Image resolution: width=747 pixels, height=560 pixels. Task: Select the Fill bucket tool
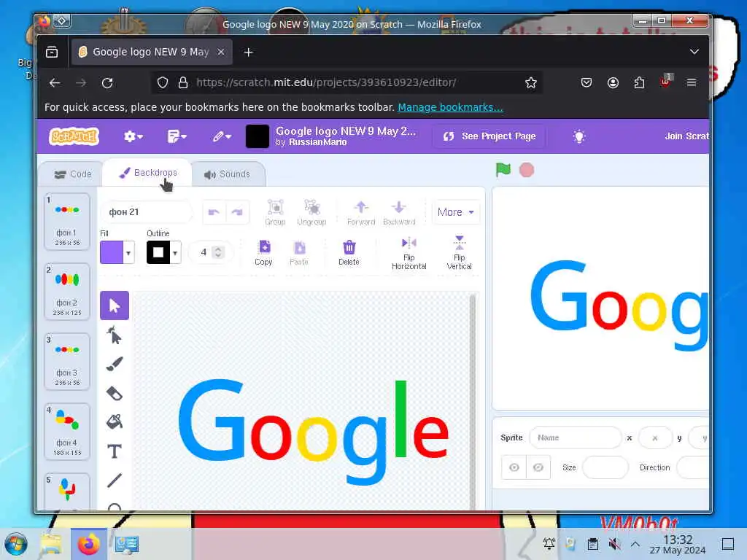click(x=115, y=421)
